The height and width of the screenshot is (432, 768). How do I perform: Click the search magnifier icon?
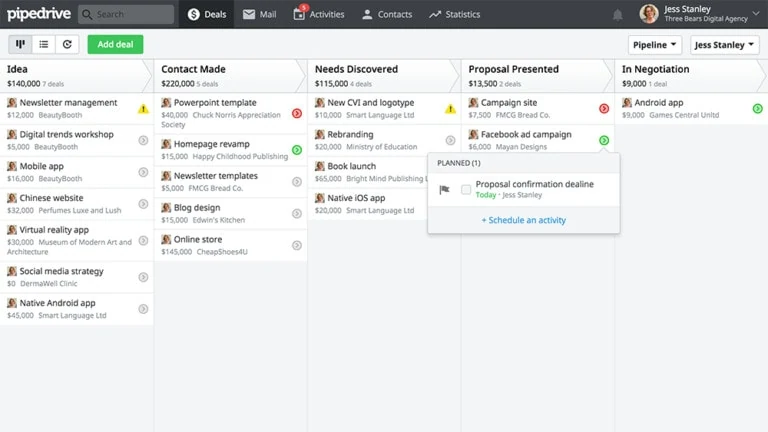pos(87,14)
